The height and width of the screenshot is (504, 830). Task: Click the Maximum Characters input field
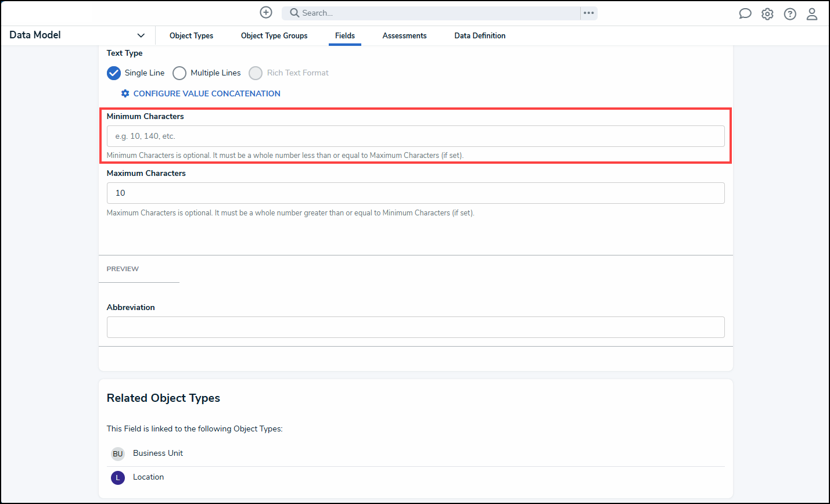pyautogui.click(x=415, y=193)
